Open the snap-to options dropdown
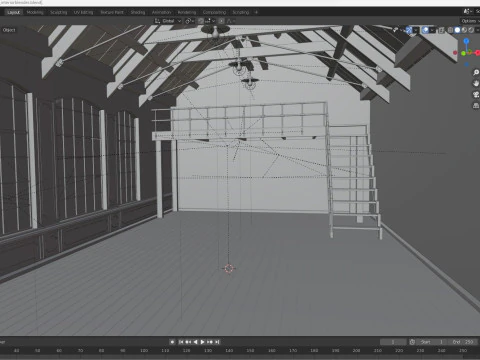Viewport: 480px width, 360px height. pyautogui.click(x=210, y=21)
